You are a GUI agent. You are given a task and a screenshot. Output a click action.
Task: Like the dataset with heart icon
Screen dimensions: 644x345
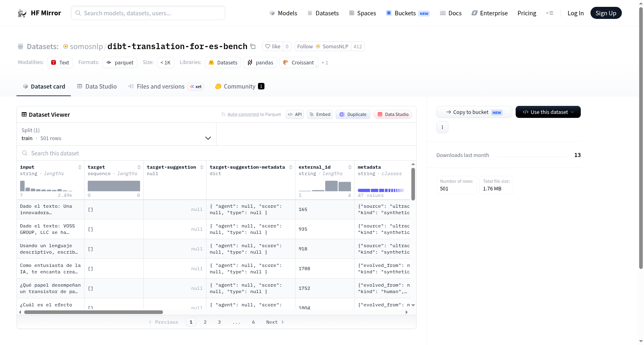[x=272, y=46]
